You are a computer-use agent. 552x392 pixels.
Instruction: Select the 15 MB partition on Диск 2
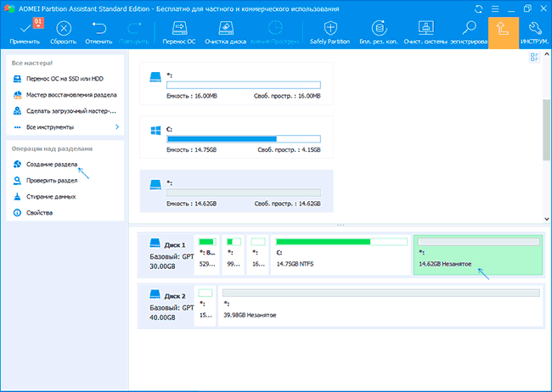tap(206, 306)
